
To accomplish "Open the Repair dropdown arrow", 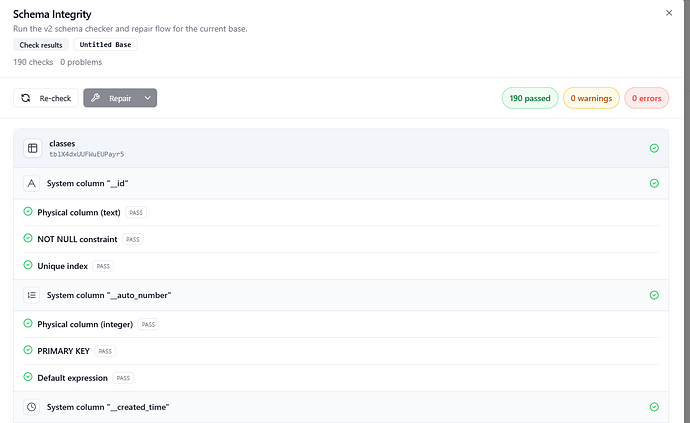I will (x=147, y=98).
